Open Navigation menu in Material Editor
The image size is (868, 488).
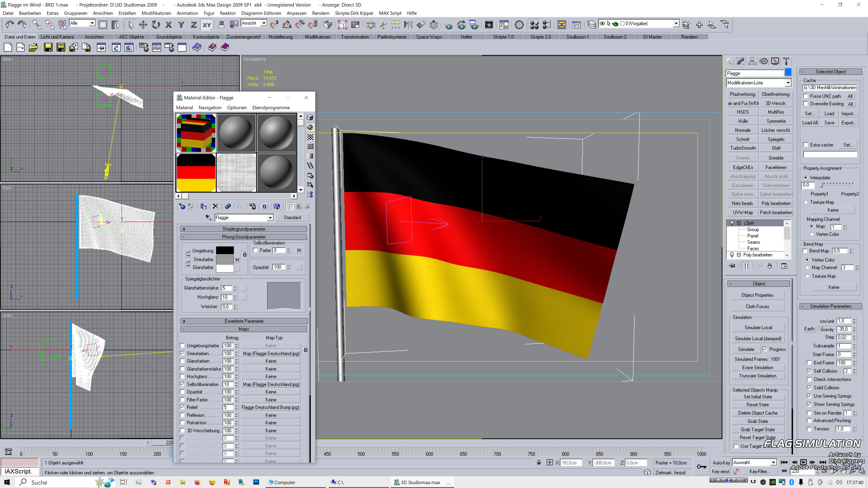(210, 108)
